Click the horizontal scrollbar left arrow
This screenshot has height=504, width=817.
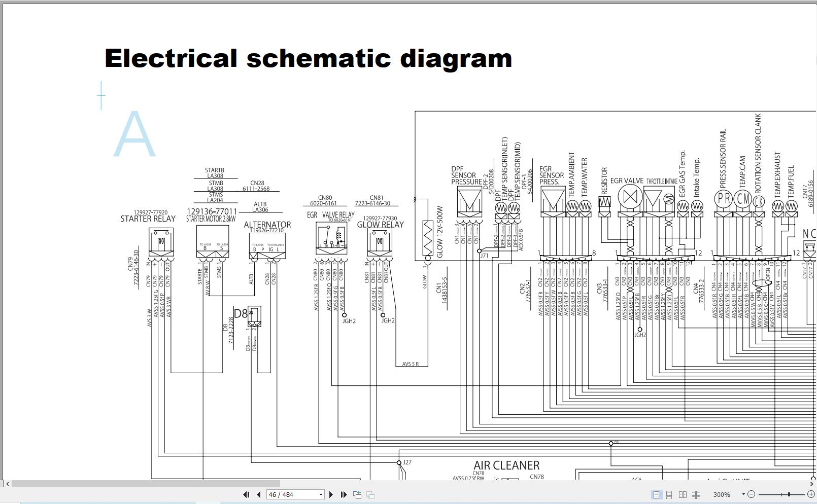click(7, 484)
